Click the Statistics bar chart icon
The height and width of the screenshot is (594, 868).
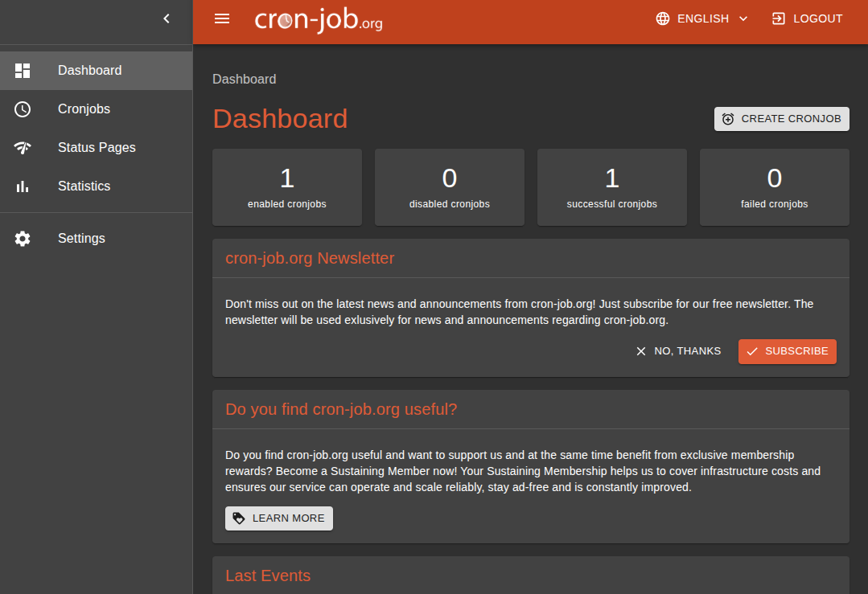(x=23, y=186)
